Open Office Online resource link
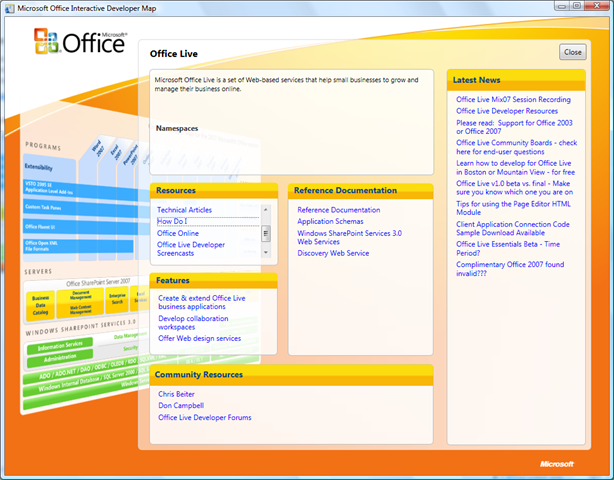 click(178, 233)
